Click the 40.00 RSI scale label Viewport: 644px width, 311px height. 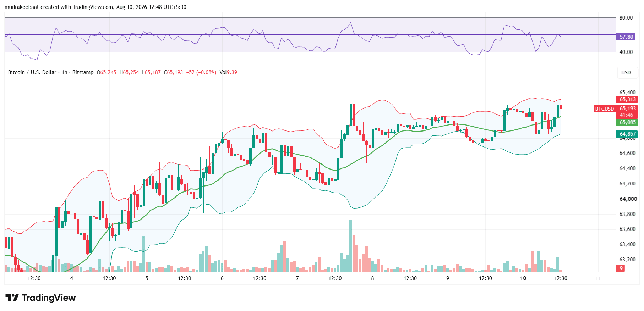(626, 52)
